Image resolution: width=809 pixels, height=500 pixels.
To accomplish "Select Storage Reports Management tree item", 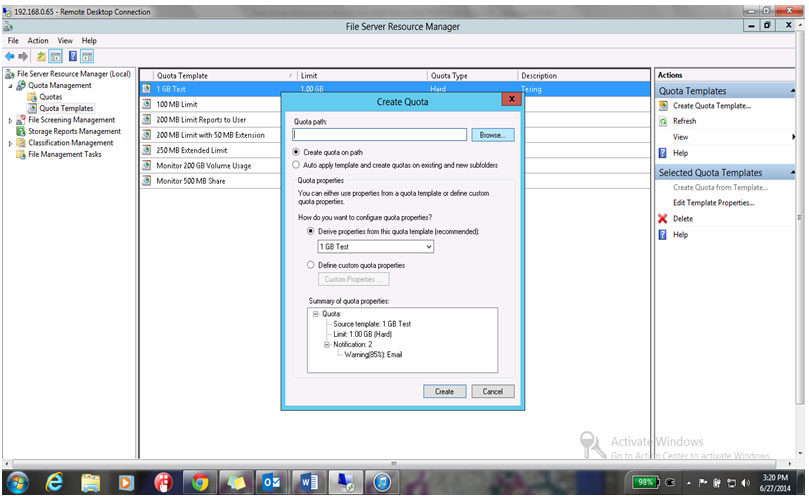I will click(74, 132).
